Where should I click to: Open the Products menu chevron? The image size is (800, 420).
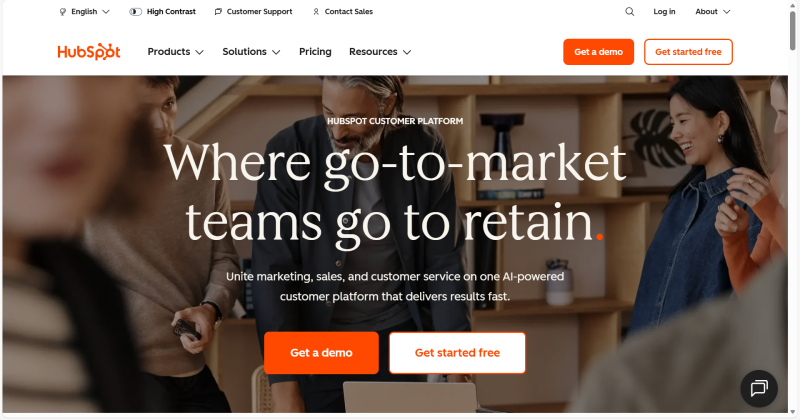pyautogui.click(x=199, y=52)
